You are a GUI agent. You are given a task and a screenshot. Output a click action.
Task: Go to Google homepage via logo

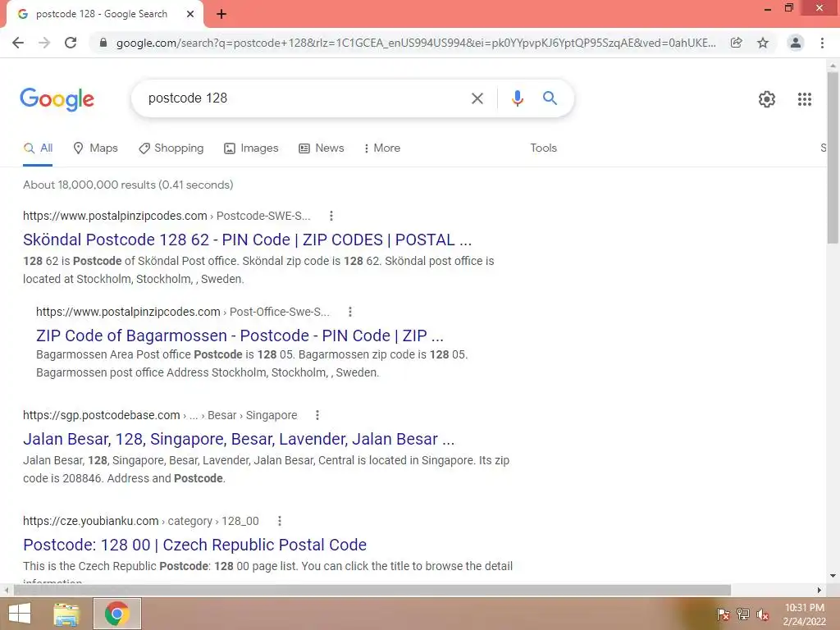point(57,99)
